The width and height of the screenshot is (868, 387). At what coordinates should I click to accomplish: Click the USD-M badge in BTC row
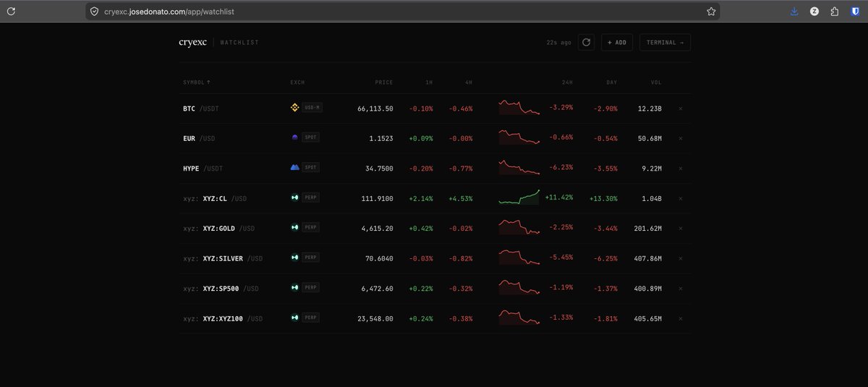[312, 108]
